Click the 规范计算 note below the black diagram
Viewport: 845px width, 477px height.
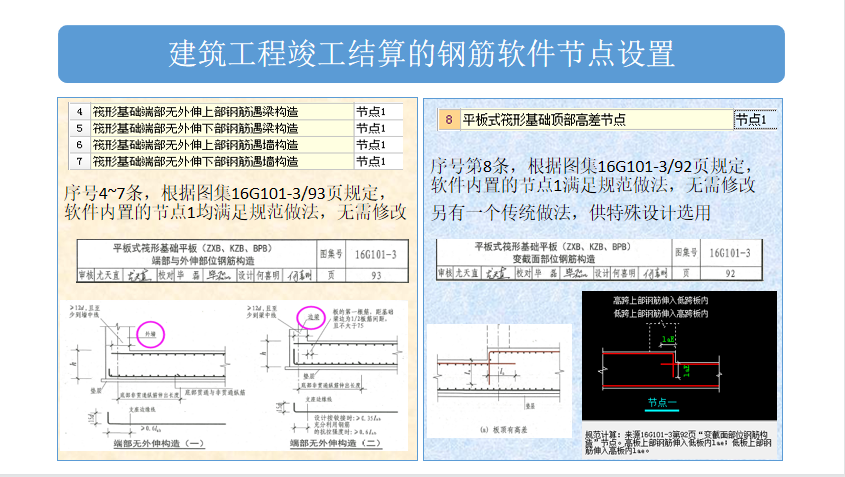(679, 443)
